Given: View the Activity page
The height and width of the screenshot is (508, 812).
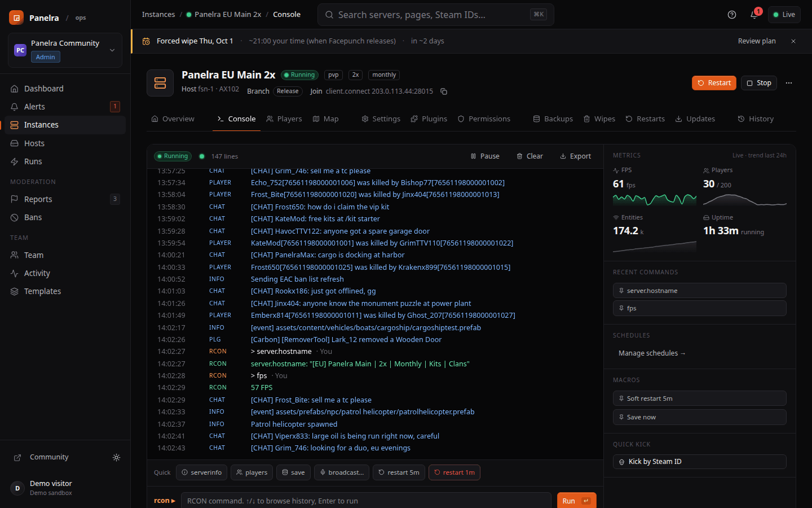Looking at the screenshot, I should (65, 273).
